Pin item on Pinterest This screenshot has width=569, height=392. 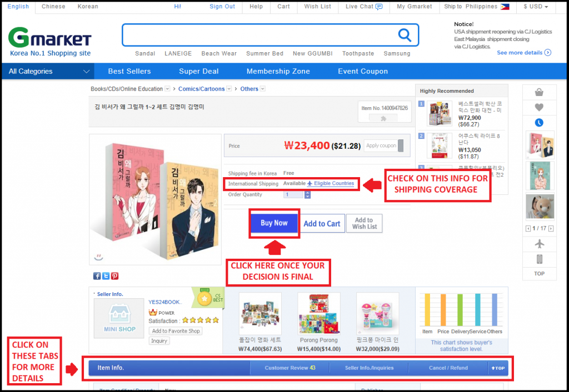point(114,276)
